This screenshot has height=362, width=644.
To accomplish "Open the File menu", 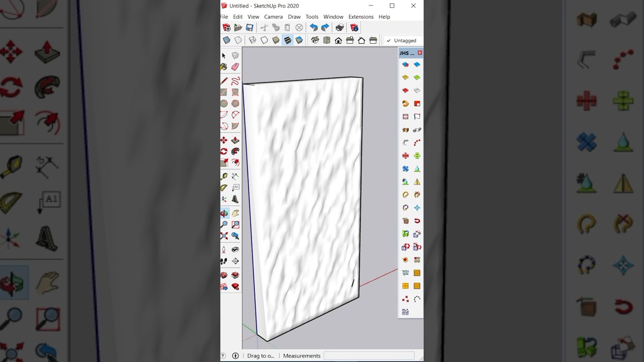I will click(224, 17).
